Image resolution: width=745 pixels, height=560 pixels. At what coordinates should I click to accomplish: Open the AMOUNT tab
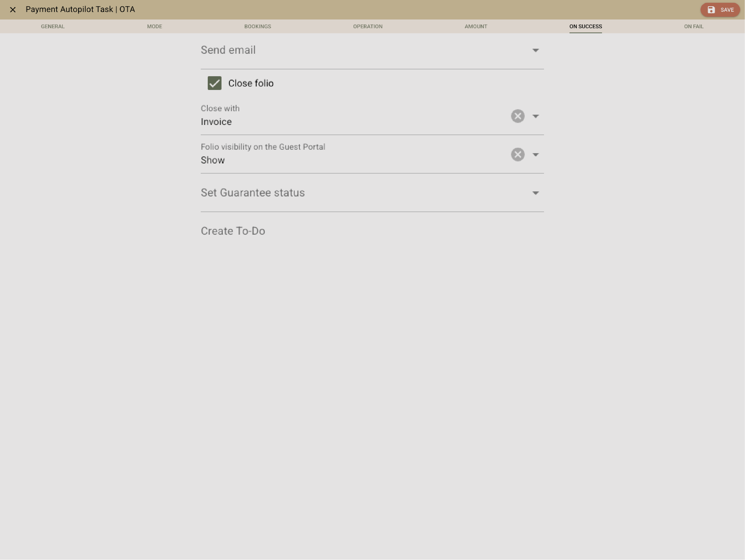pos(475,26)
